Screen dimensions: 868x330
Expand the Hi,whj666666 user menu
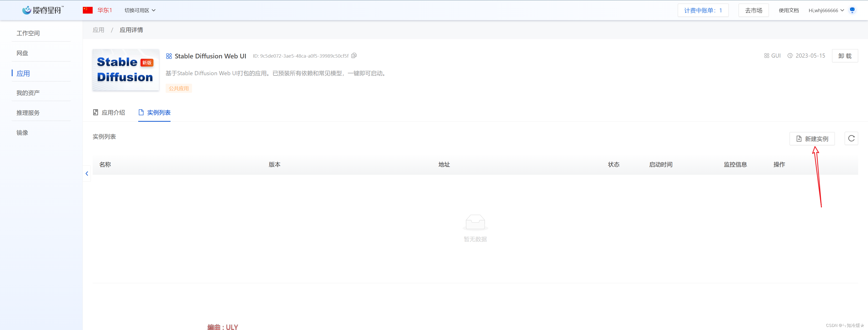click(x=826, y=10)
